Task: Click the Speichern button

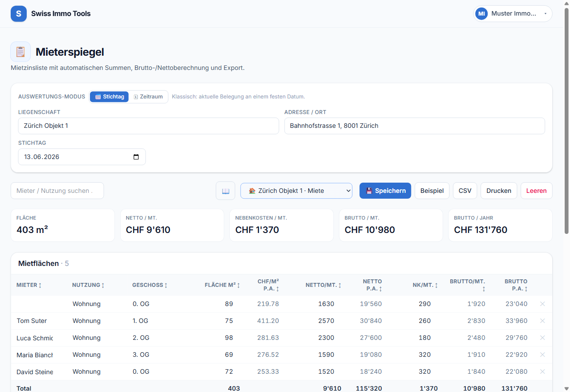Action: point(385,191)
